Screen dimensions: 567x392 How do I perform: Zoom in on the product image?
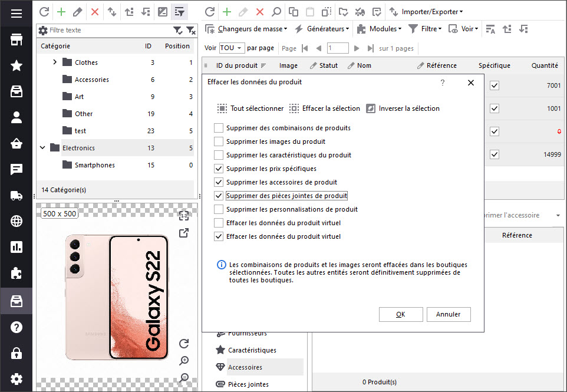coord(184,360)
